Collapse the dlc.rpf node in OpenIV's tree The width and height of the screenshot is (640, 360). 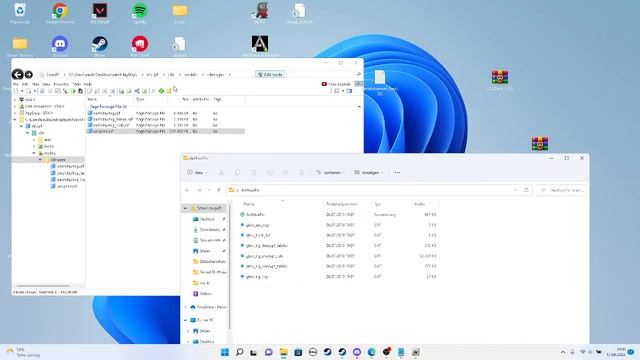21,126
